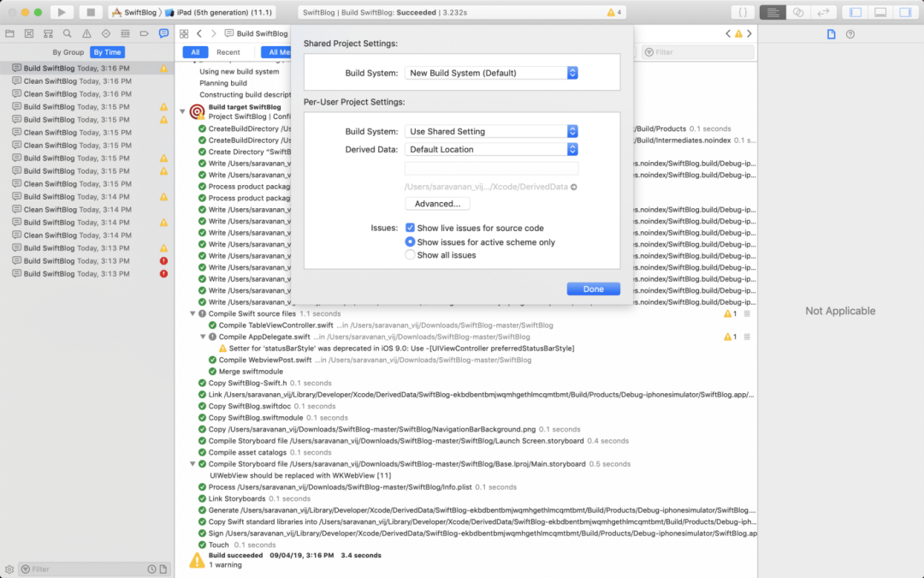
Task: Hide the Navigator pane toggle icon
Action: tap(856, 12)
